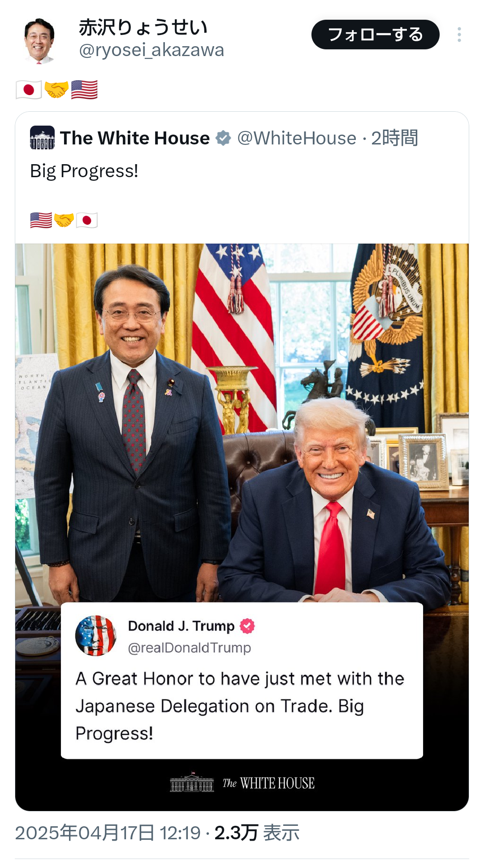Open The White House avatar icon

(x=42, y=138)
